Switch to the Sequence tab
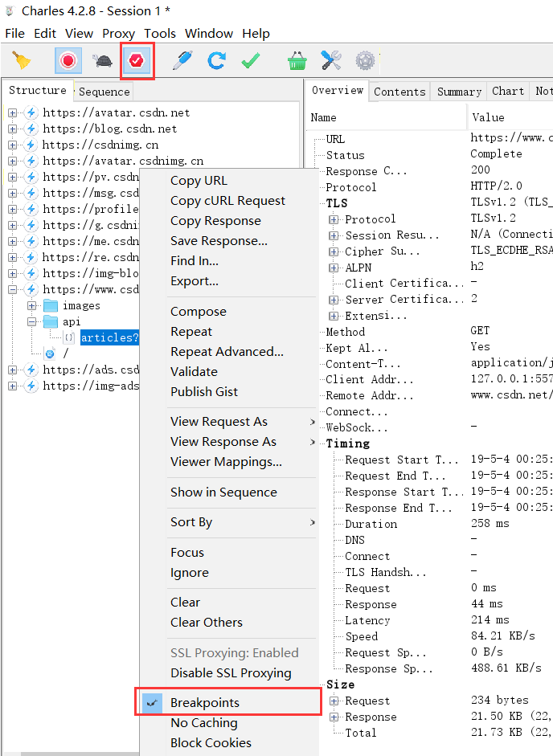The width and height of the screenshot is (553, 756). [104, 92]
